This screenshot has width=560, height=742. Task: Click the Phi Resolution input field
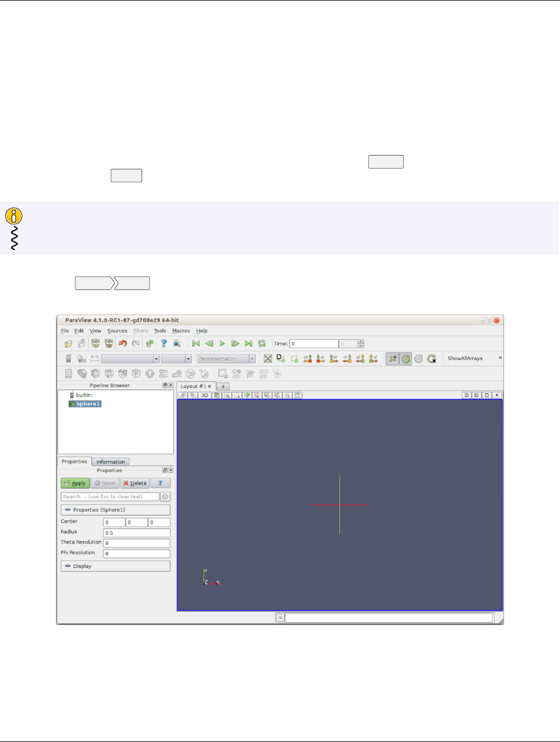click(137, 554)
